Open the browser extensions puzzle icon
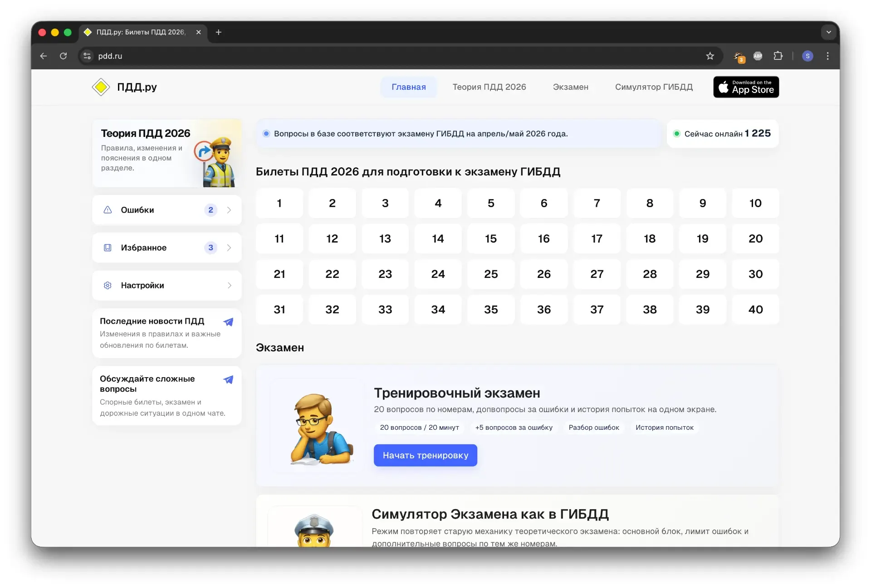The image size is (871, 588). click(x=778, y=56)
